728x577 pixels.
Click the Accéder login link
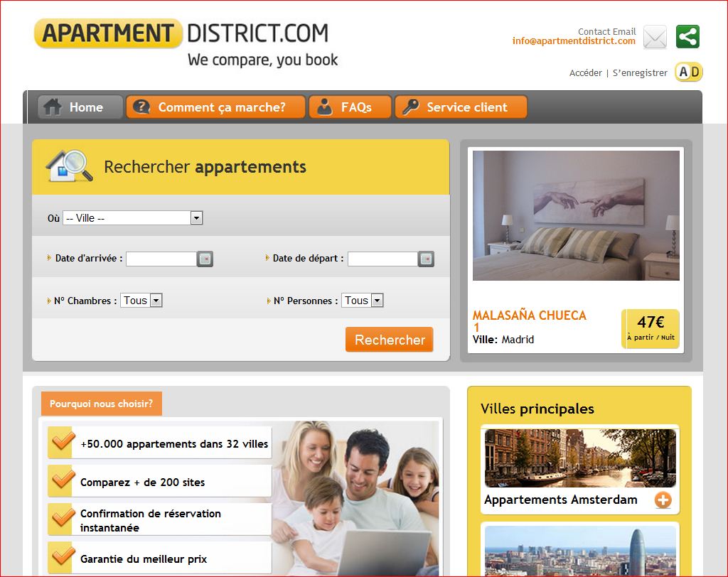pyautogui.click(x=586, y=73)
